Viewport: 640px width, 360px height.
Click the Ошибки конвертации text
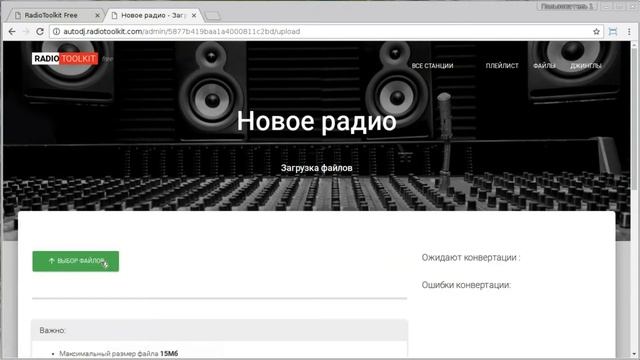coord(466,285)
